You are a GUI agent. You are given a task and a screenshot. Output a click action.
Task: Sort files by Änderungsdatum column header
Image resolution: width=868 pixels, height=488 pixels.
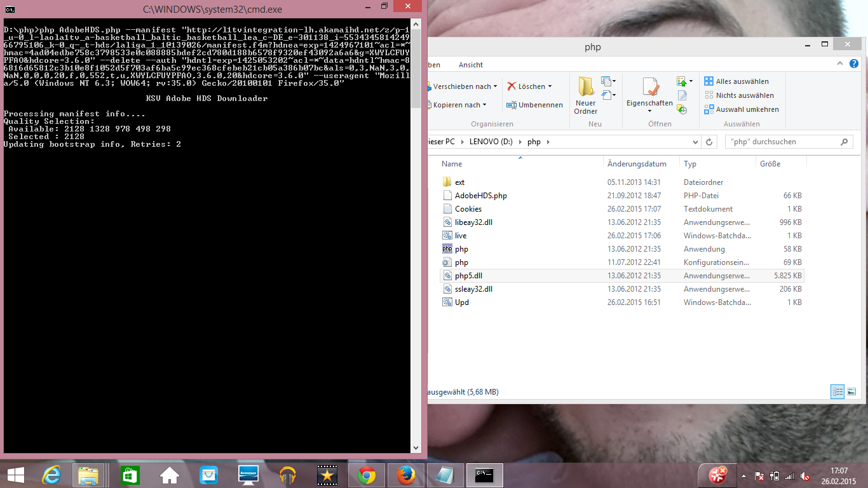point(641,164)
